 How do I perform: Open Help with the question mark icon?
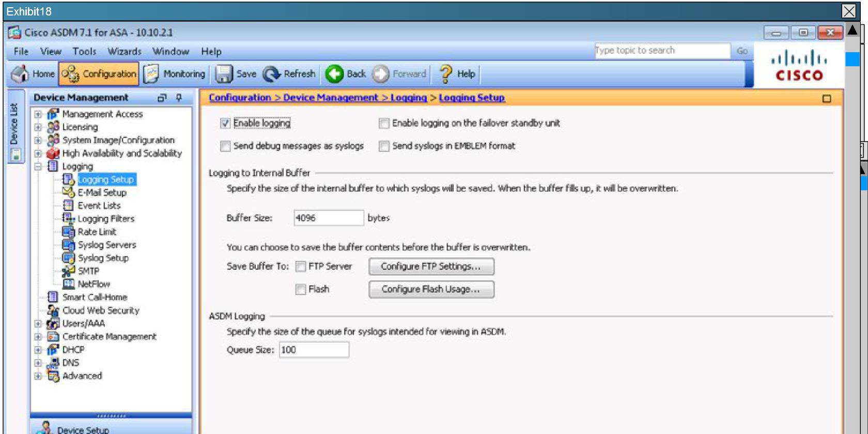pyautogui.click(x=445, y=74)
